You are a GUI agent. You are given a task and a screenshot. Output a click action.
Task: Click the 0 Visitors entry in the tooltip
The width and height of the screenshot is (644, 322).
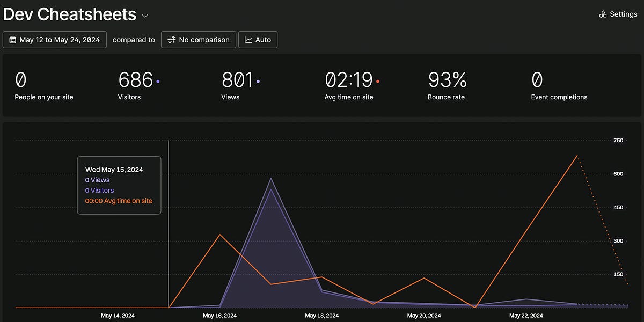pyautogui.click(x=99, y=190)
